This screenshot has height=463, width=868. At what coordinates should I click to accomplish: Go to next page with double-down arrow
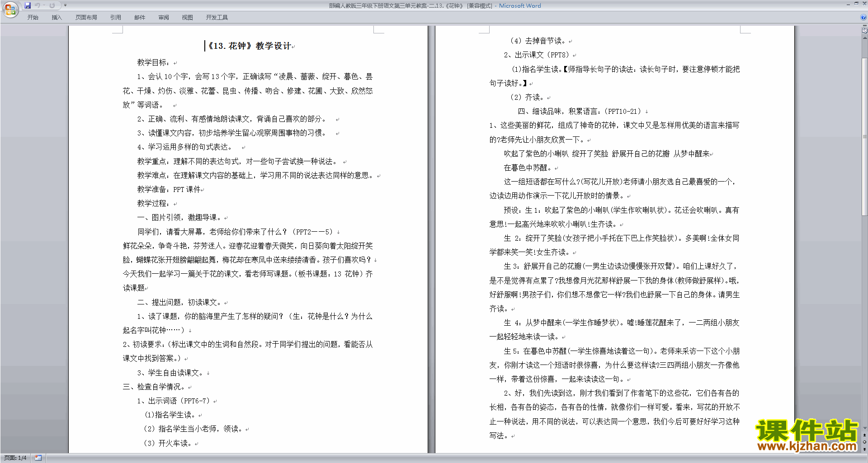[x=864, y=449]
